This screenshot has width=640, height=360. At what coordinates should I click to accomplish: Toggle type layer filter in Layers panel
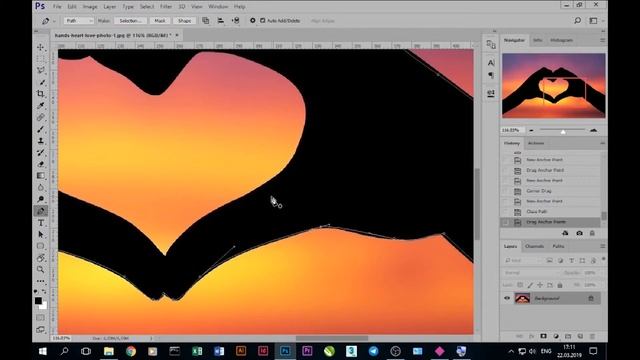point(571,260)
